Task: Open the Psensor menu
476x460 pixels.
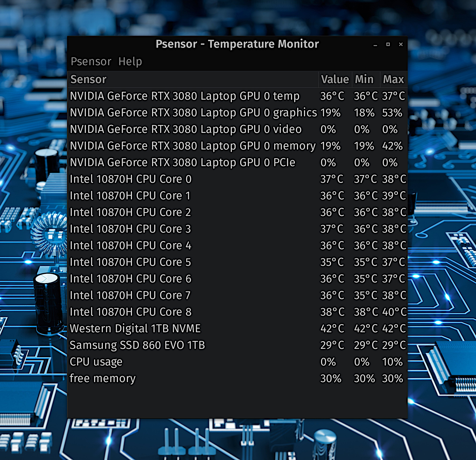Action: (91, 62)
